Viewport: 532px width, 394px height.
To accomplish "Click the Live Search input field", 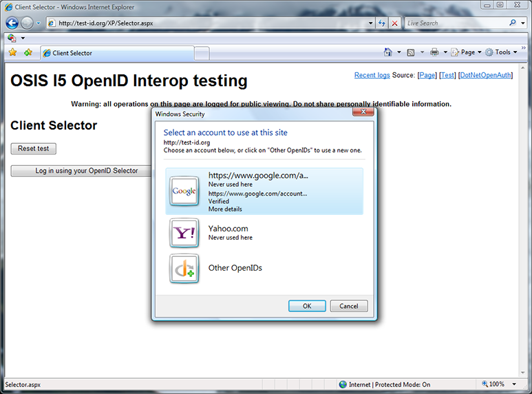I will tap(454, 23).
